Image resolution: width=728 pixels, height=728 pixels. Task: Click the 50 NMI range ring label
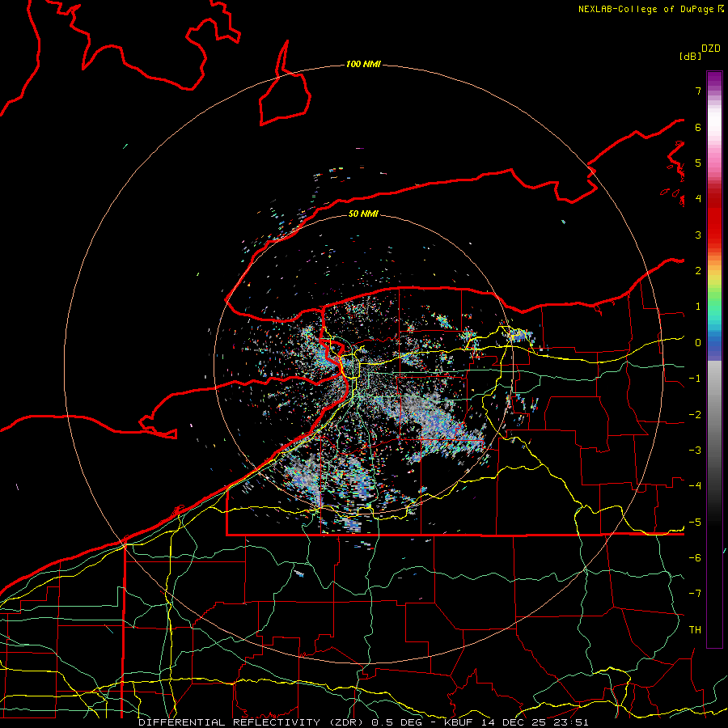(363, 214)
